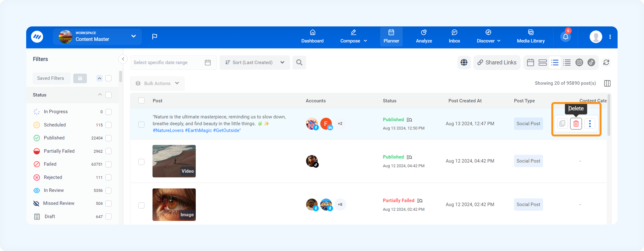Check the Failed status filter
Image resolution: width=644 pixels, height=251 pixels.
(108, 164)
